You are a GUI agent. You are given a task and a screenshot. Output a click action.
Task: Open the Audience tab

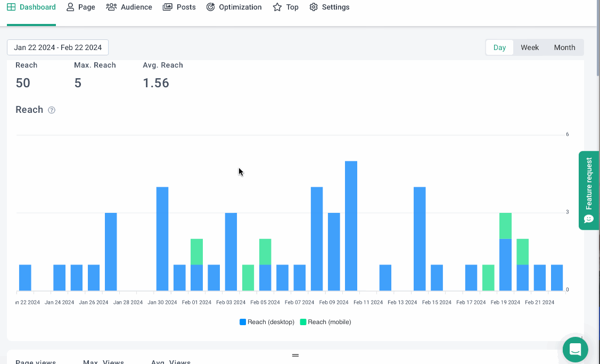pyautogui.click(x=136, y=7)
